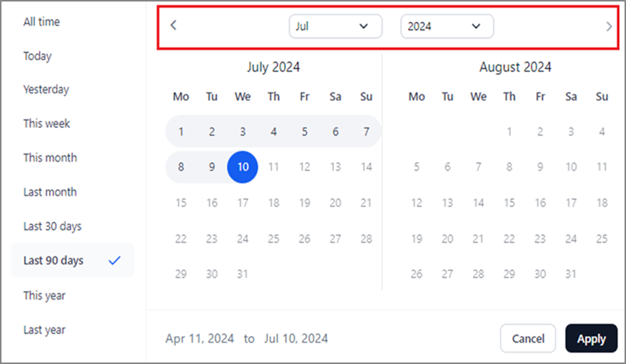Click the Jul 10, 2024 end date
The image size is (626, 364).
click(296, 338)
